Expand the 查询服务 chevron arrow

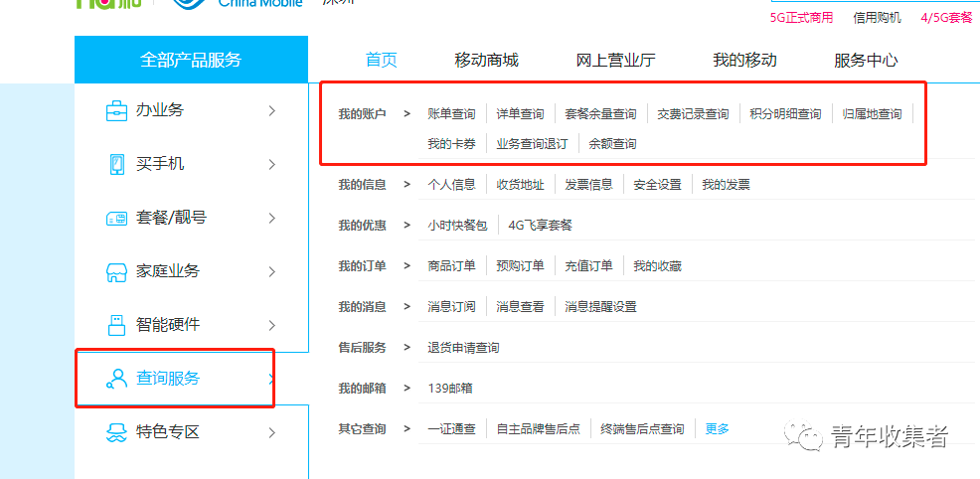270,379
